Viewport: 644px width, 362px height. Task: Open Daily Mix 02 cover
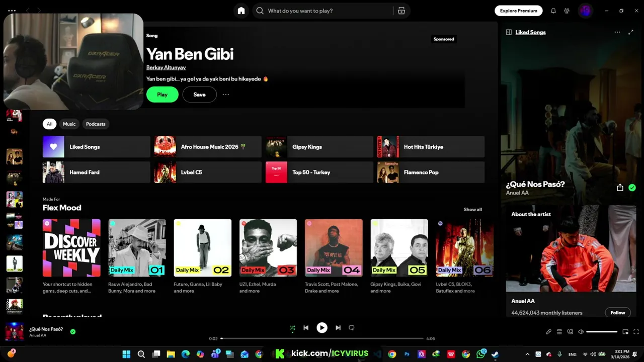pos(203,248)
